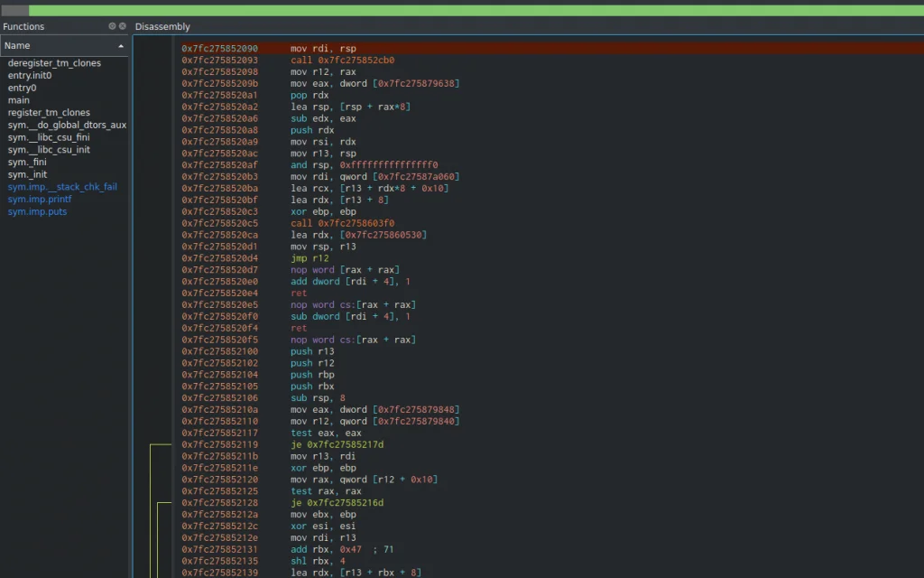Image resolution: width=924 pixels, height=578 pixels.
Task: Select entry0 in the Functions list
Action: pyautogui.click(x=23, y=88)
